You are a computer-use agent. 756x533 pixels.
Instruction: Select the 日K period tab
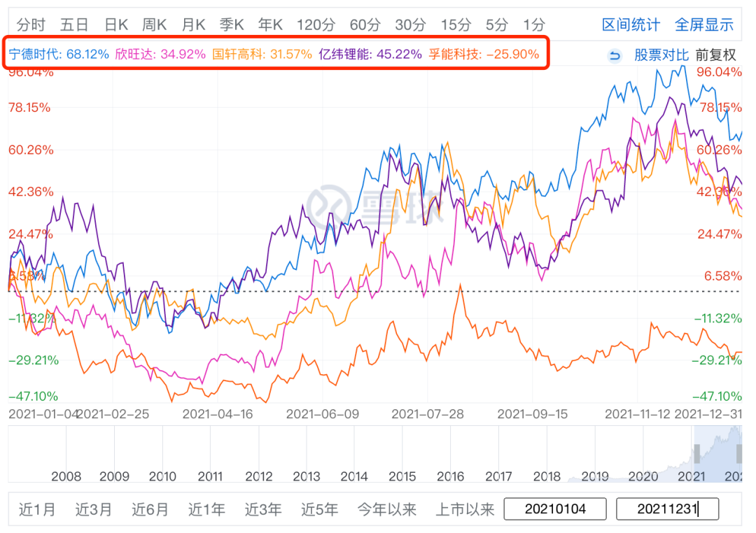116,24
